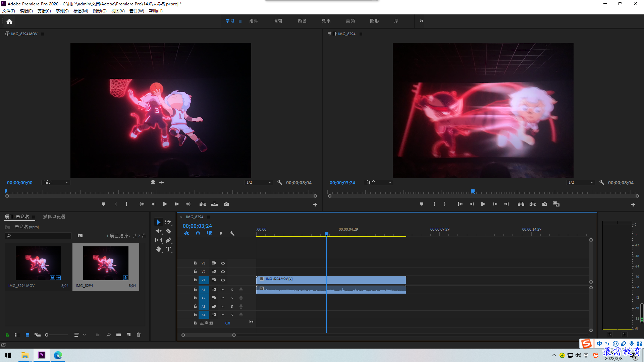Click the timeline horizontal zoom scrollbar

click(x=208, y=335)
